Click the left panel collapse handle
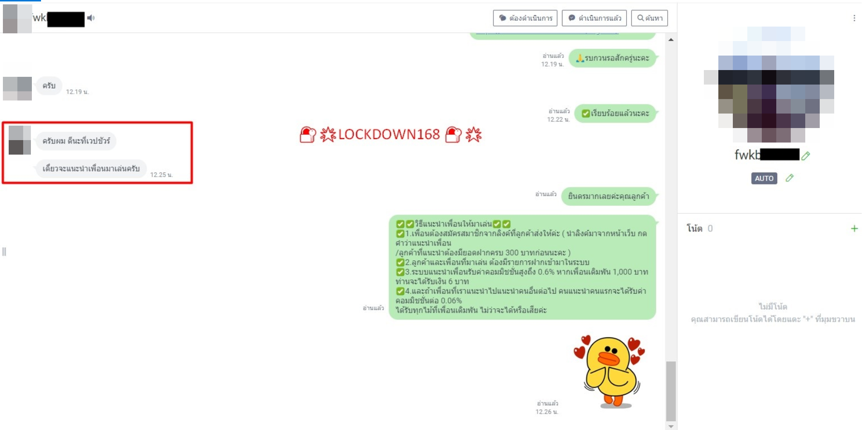 point(4,251)
